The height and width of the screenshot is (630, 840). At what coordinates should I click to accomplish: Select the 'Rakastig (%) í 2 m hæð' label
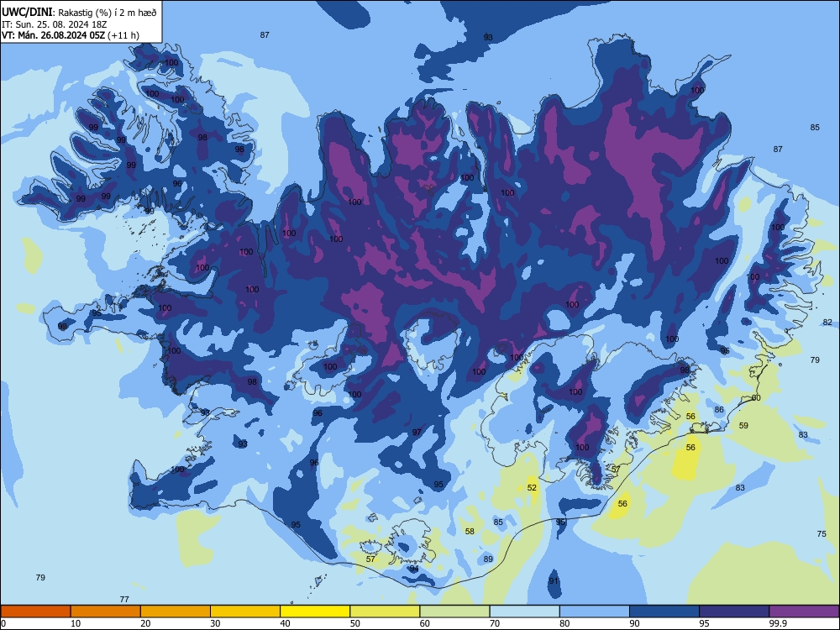(108, 13)
